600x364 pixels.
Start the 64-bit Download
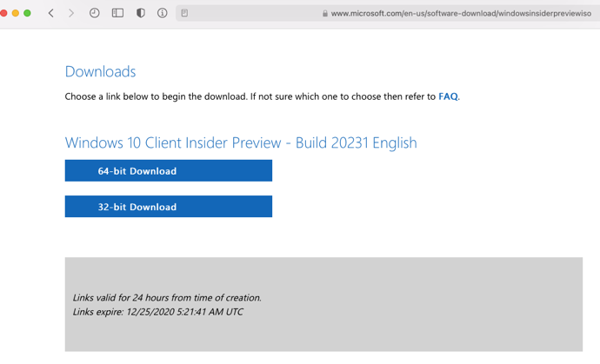(x=169, y=170)
